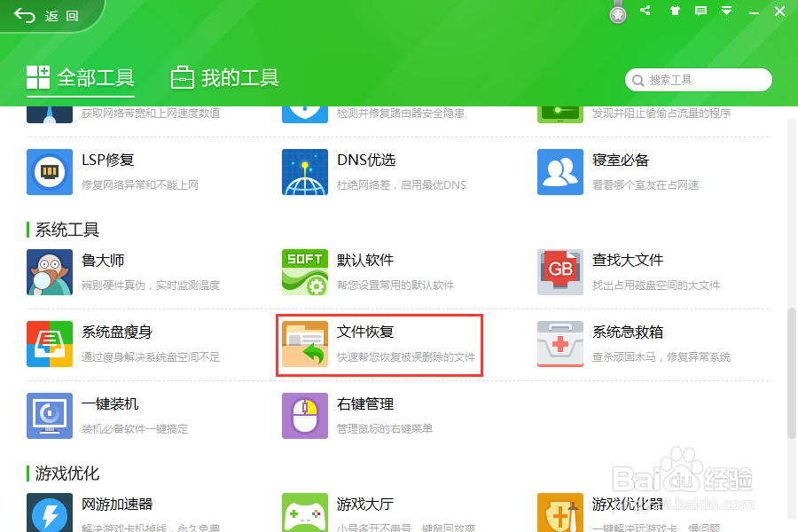The height and width of the screenshot is (532, 798).
Task: Open the 查找大文件 GB icon
Action: point(560,272)
